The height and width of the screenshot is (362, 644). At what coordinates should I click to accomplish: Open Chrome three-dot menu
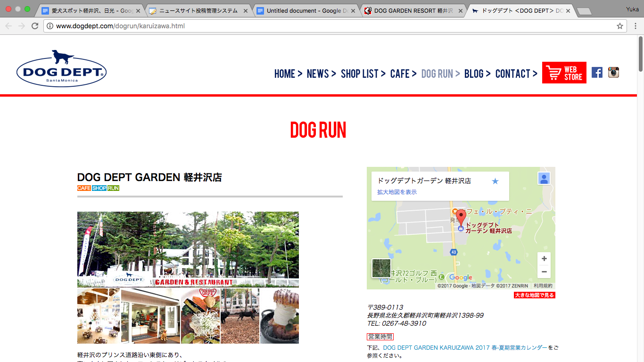636,26
